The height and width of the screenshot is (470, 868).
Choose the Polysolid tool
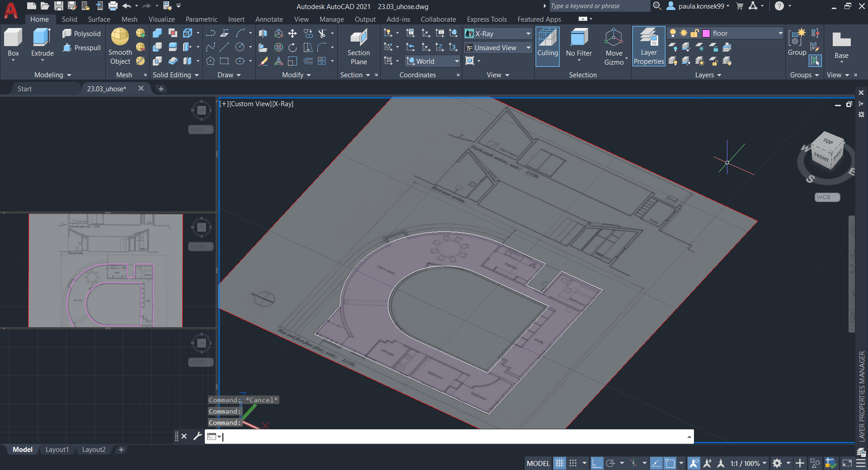[81, 34]
